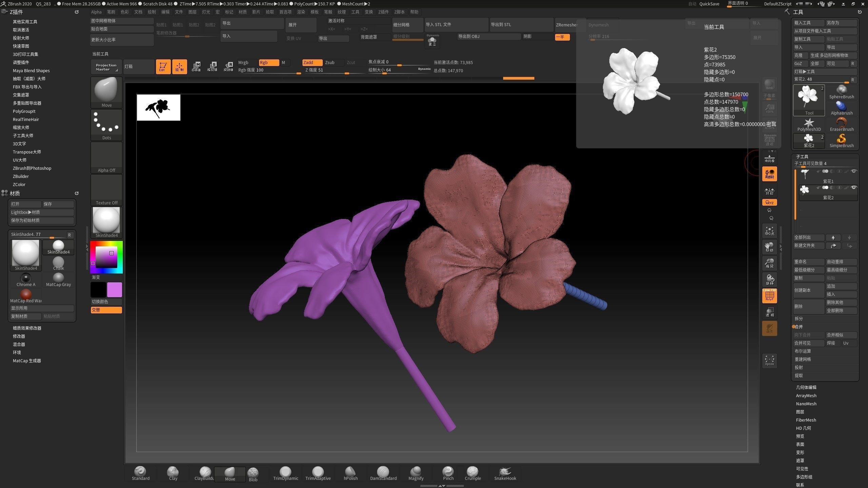The width and height of the screenshot is (868, 488).
Task: Open the 渲染 (Render) menu
Action: (x=301, y=12)
